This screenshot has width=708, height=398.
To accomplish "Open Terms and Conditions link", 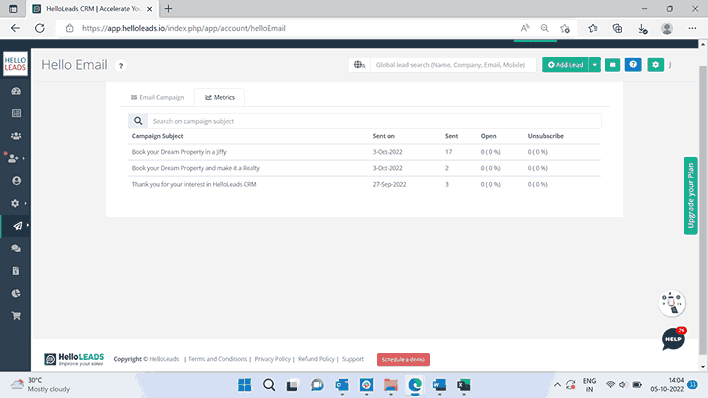I will click(217, 359).
